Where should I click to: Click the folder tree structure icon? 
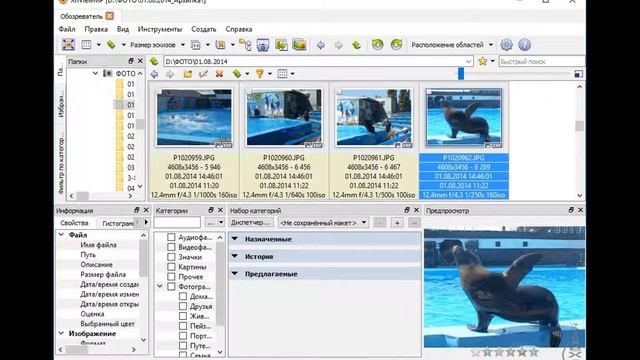point(245,45)
